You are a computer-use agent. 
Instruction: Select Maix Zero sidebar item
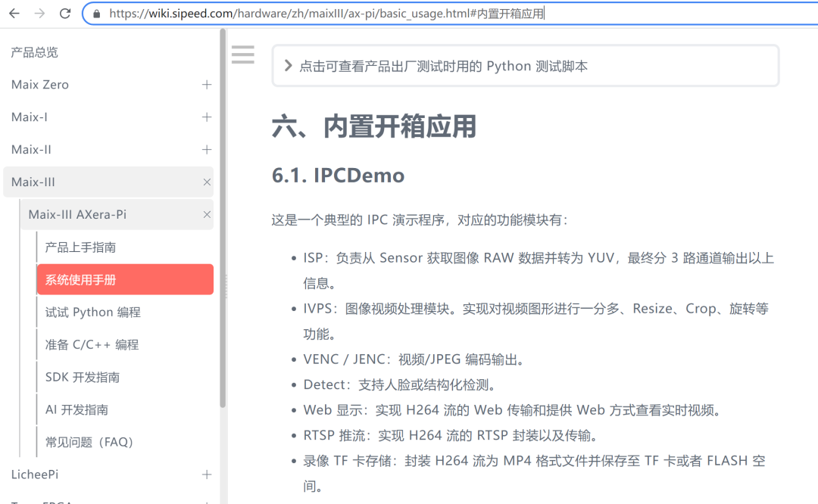pyautogui.click(x=40, y=85)
